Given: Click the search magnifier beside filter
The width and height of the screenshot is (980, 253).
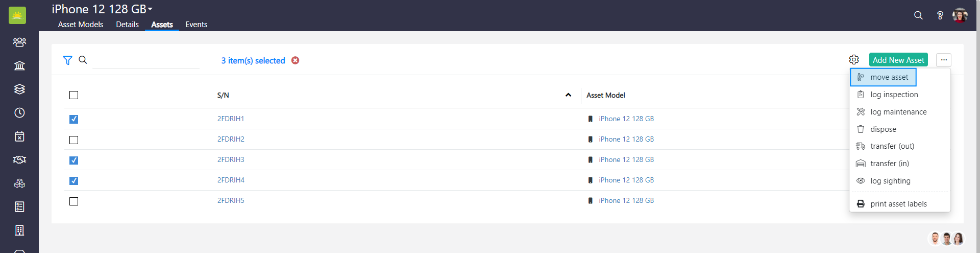Looking at the screenshot, I should (83, 60).
